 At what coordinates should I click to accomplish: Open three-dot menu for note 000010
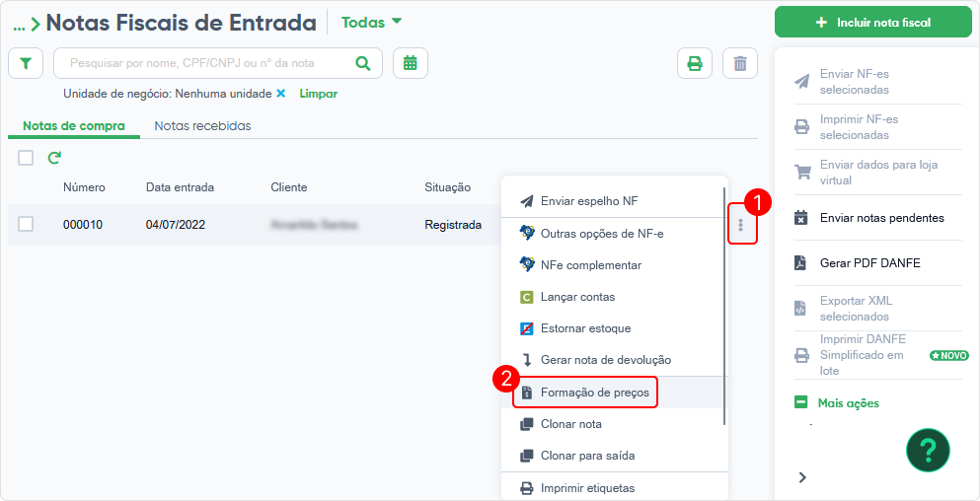coord(741,225)
